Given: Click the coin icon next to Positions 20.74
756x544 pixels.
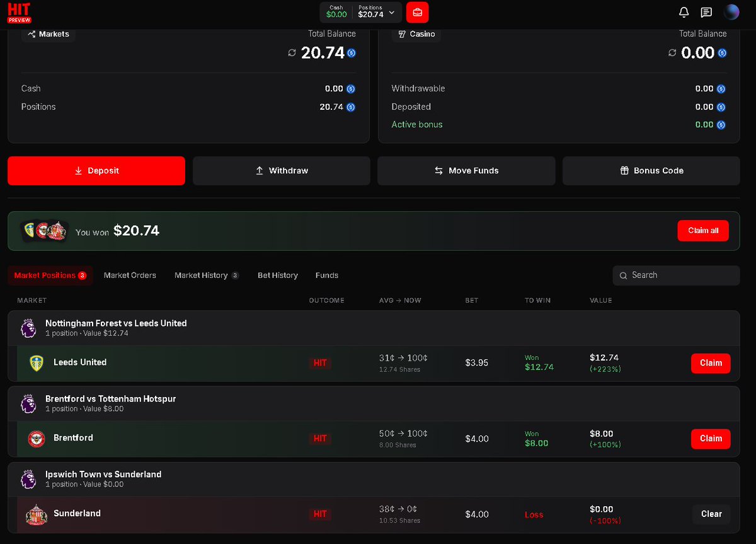Looking at the screenshot, I should [351, 107].
